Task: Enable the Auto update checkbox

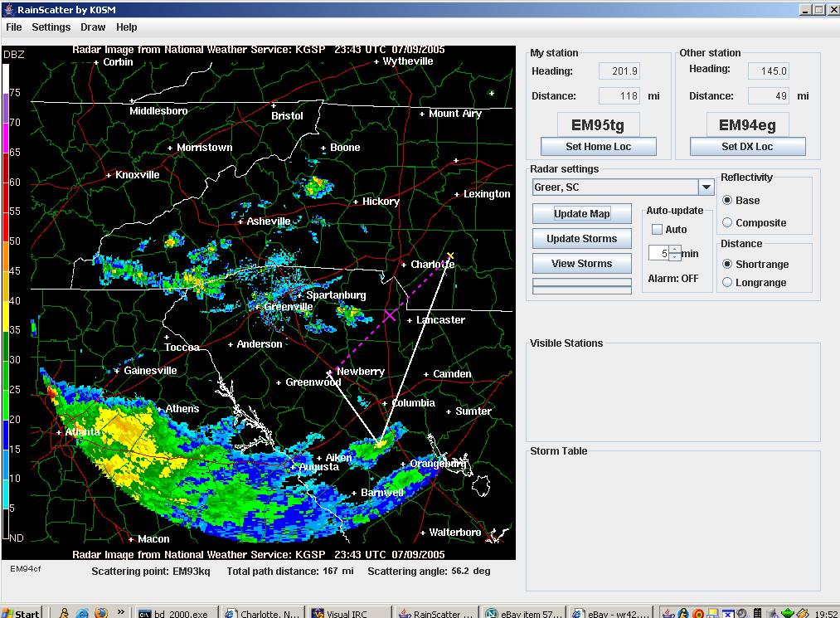Action: [x=657, y=230]
